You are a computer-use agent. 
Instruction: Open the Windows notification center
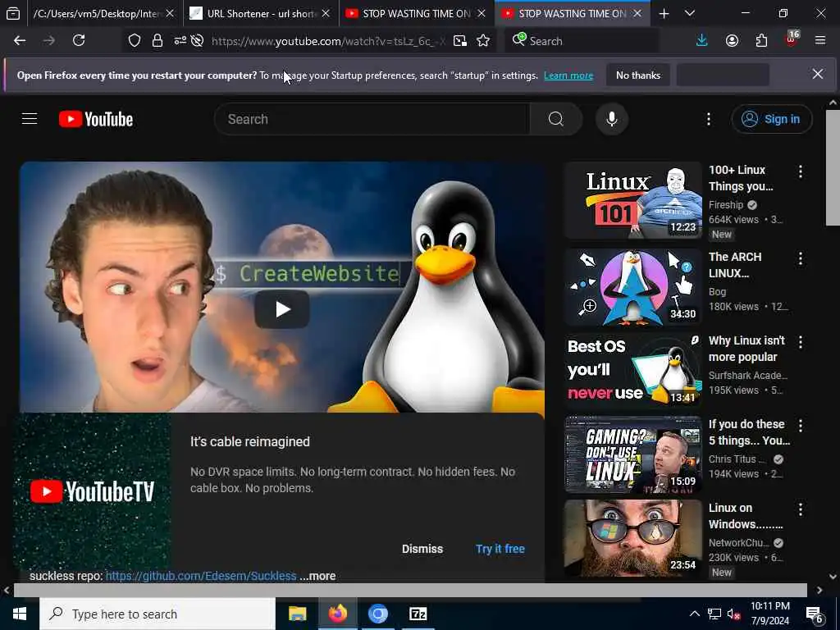[x=815, y=614]
